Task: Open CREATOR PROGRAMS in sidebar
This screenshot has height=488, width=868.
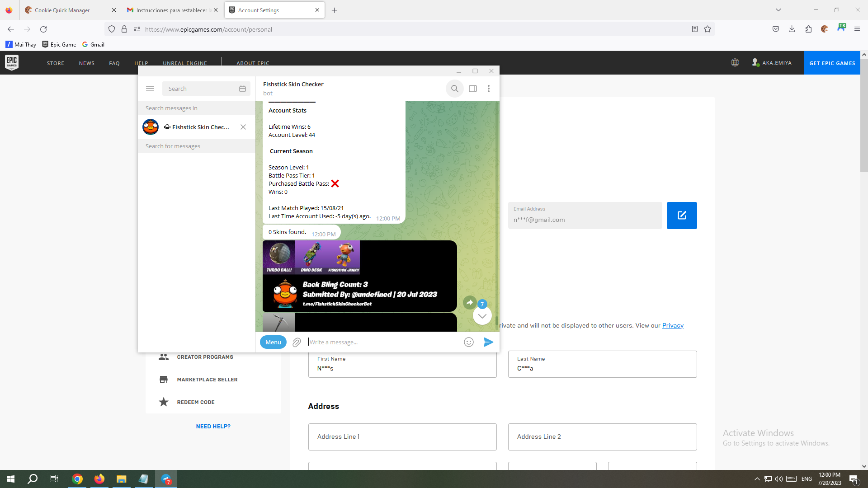Action: (205, 357)
